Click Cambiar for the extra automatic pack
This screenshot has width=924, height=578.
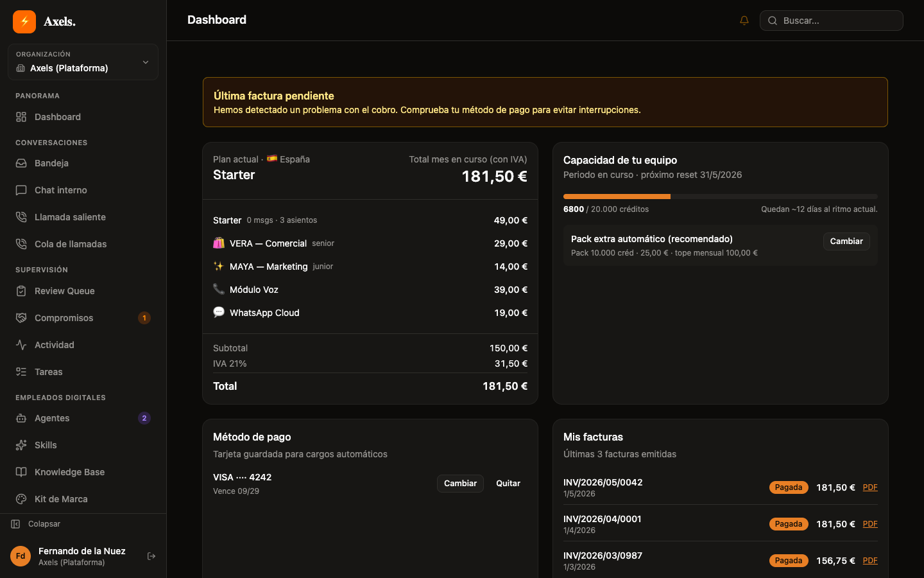click(846, 241)
